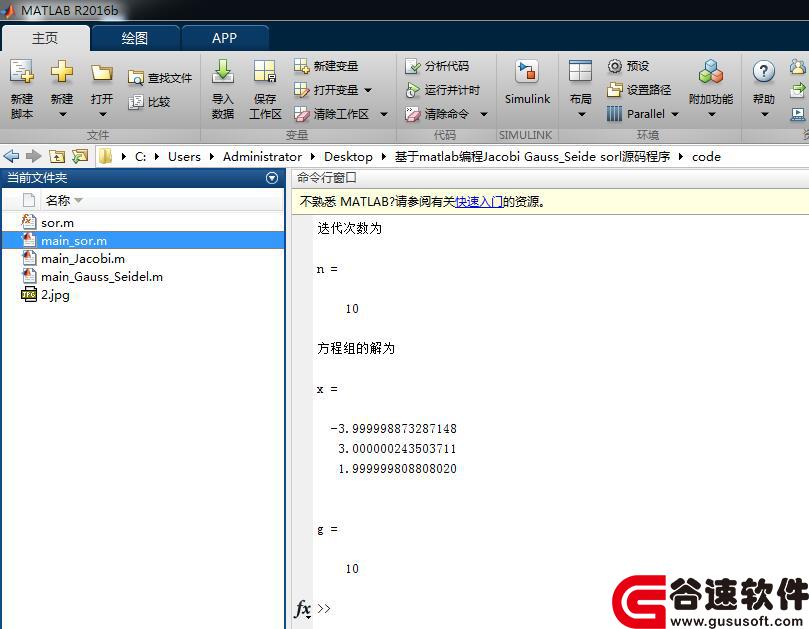Select file main_sor.m in Current Folder
The image size is (809, 629).
pos(143,240)
